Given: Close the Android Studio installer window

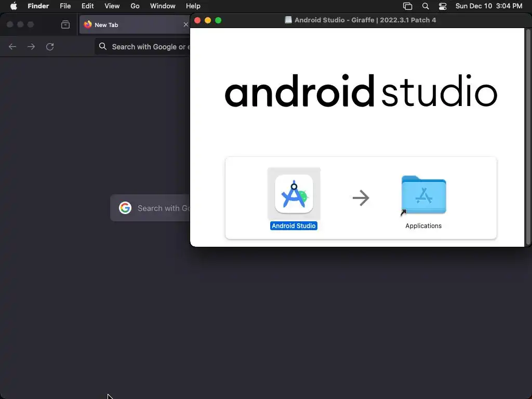Looking at the screenshot, I should (x=197, y=20).
